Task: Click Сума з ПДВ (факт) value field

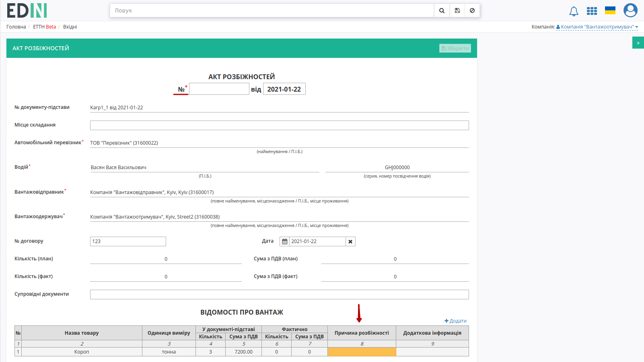Action: (395, 277)
